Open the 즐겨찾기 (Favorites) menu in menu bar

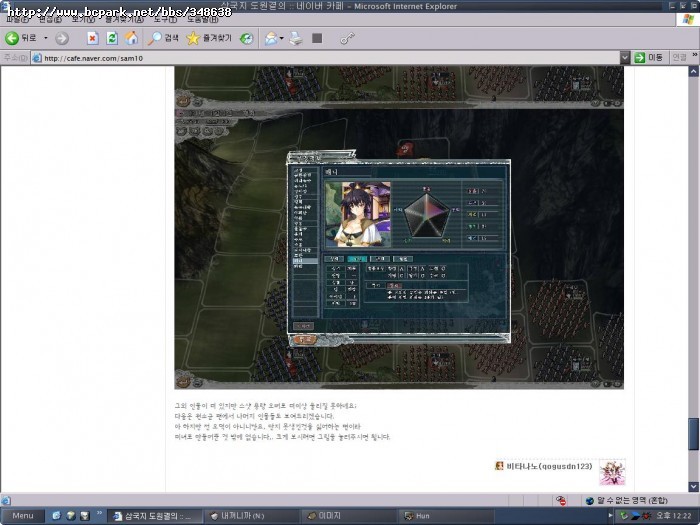click(124, 19)
